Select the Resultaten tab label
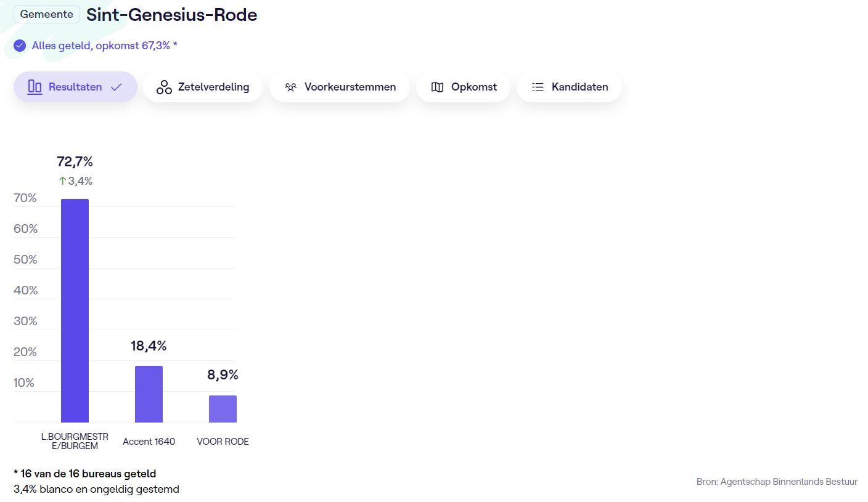The height and width of the screenshot is (502, 868). [75, 87]
